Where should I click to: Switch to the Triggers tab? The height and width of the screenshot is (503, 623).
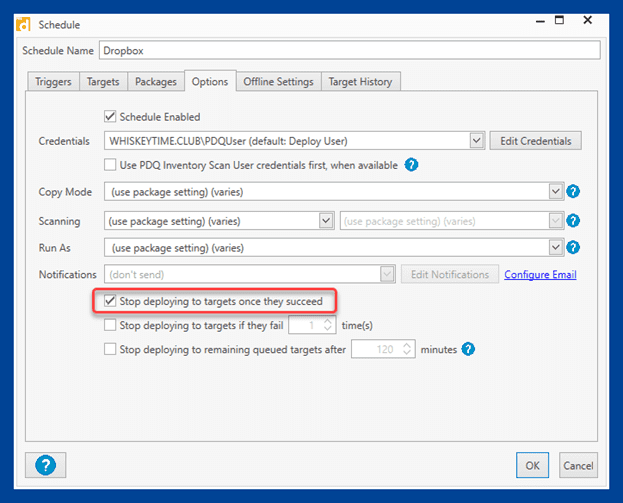53,81
